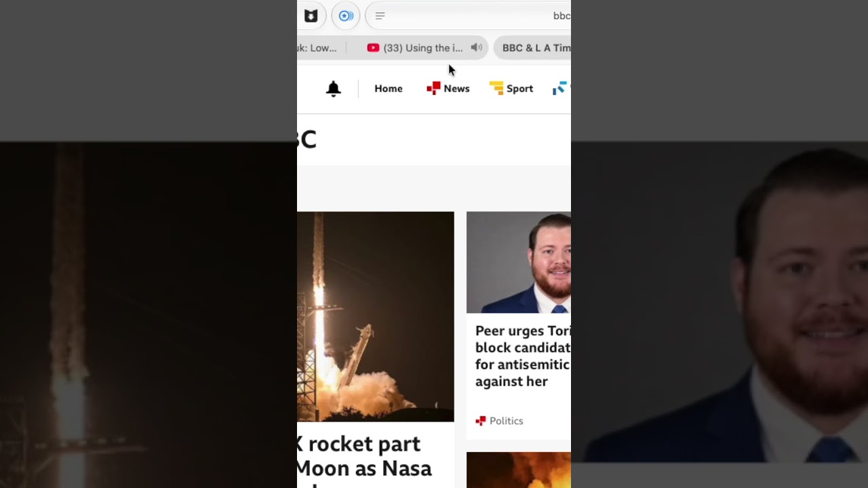Open the "rocket part Moon as Nasa" headline
Viewport: 868px width, 488px height.
[x=364, y=456]
